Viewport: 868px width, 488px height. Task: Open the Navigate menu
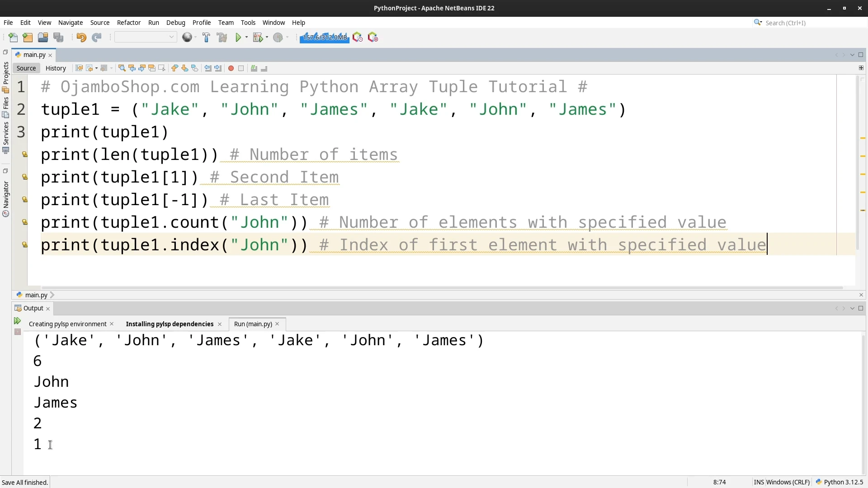[71, 23]
